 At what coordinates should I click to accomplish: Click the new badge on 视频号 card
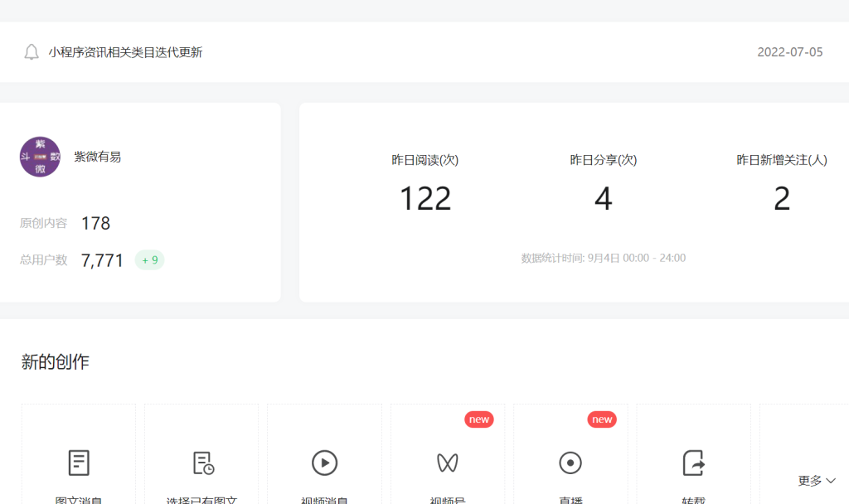point(479,419)
